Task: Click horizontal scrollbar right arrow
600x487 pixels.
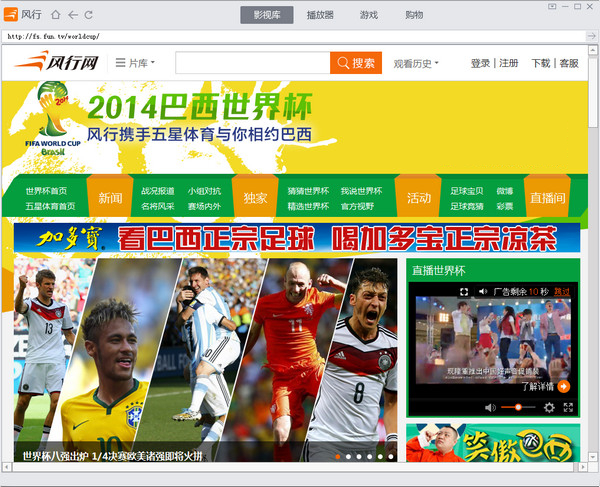Action: [x=582, y=467]
